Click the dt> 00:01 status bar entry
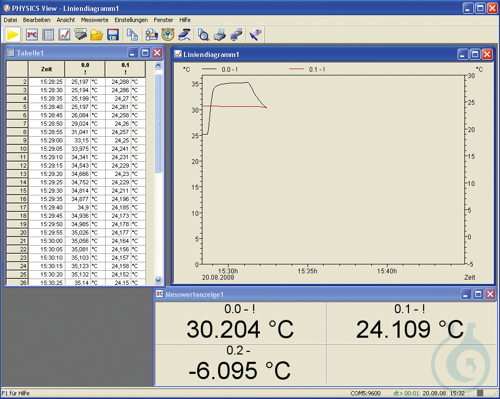This screenshot has height=399, width=500. point(406,393)
